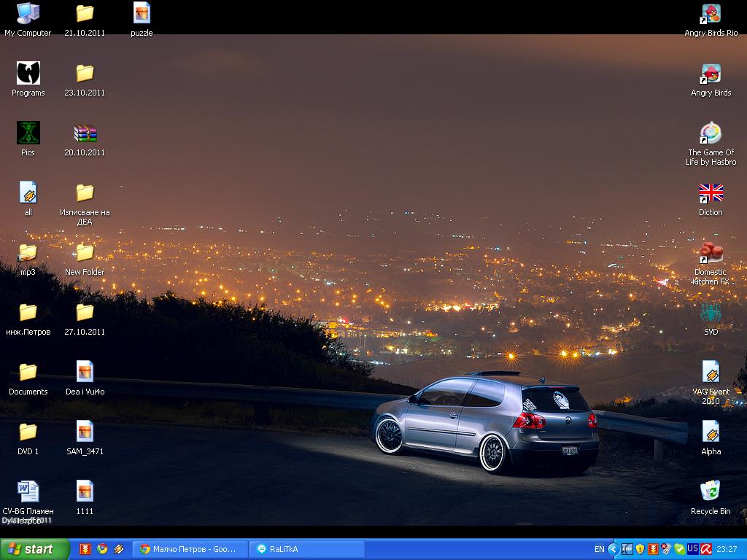
Task: Select the My Computer icon
Action: [28, 14]
